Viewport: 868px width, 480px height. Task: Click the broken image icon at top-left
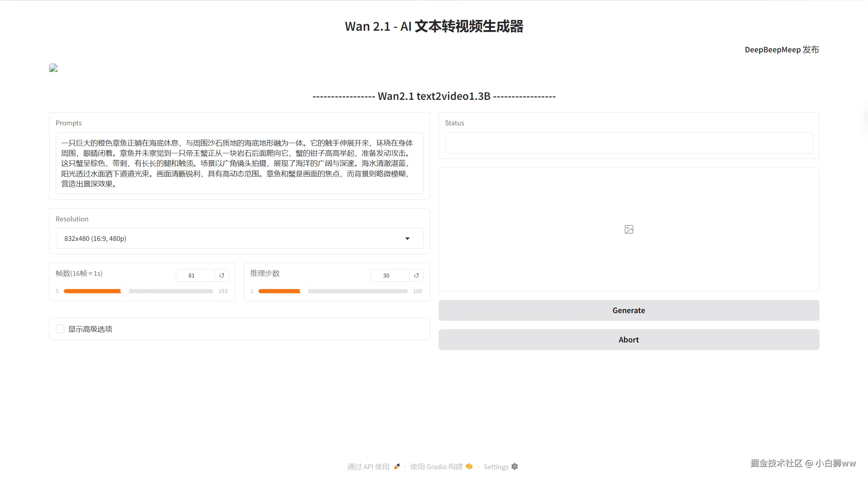(x=53, y=68)
